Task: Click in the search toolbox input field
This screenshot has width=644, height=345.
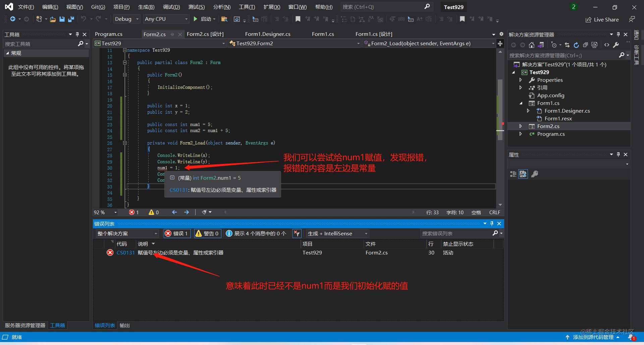Action: (x=40, y=44)
